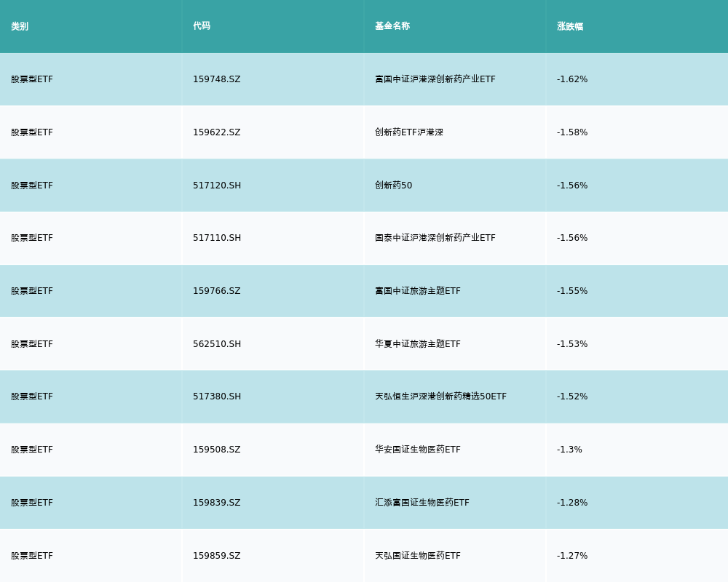Select code 159748.SZ
Viewport: 728px width, 582px height.
216,79
